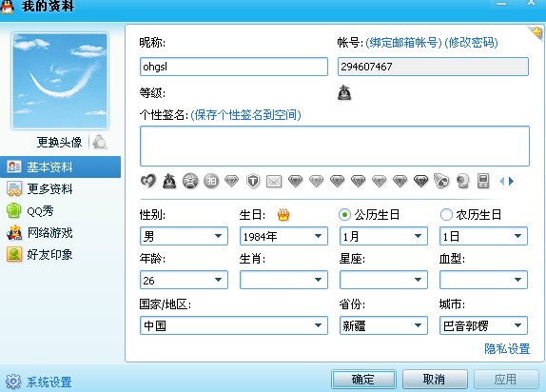Click inside the 个性签名 text area

[335, 146]
